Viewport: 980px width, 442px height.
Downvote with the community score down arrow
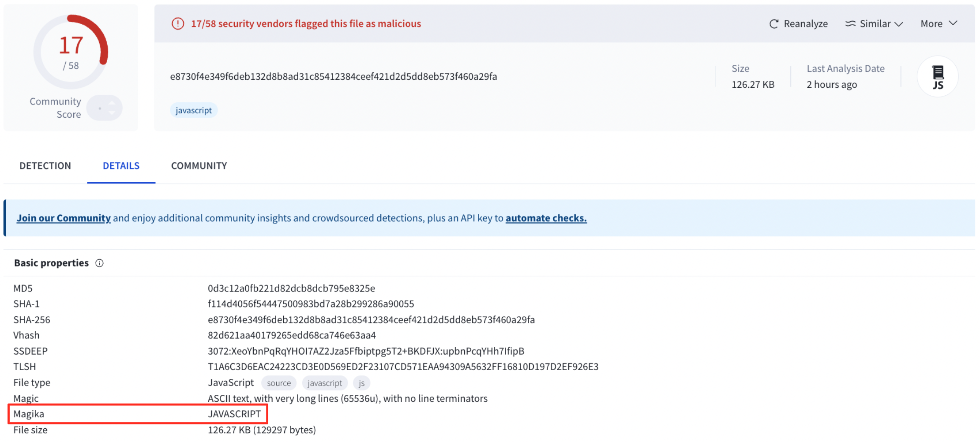click(112, 113)
